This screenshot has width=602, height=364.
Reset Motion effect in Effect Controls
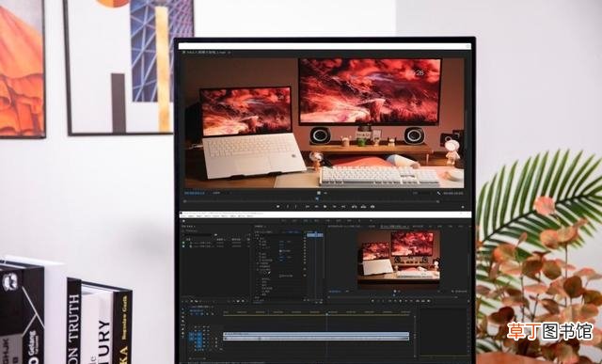tap(305, 238)
